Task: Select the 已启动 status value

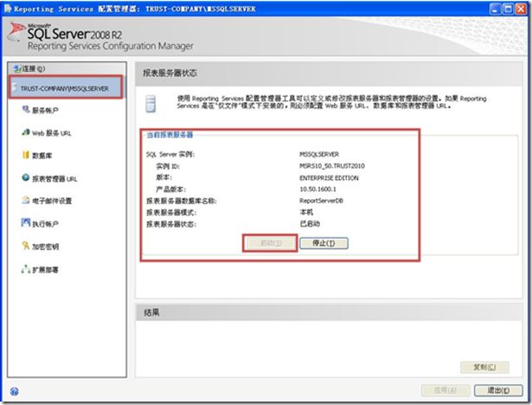Action: [x=310, y=224]
